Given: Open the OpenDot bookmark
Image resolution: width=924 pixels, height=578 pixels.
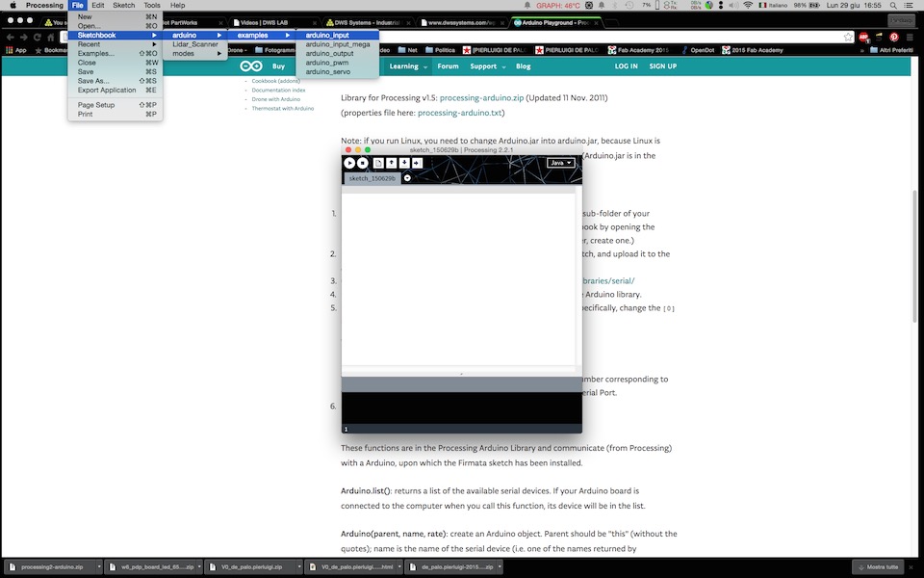Looking at the screenshot, I should pyautogui.click(x=697, y=50).
